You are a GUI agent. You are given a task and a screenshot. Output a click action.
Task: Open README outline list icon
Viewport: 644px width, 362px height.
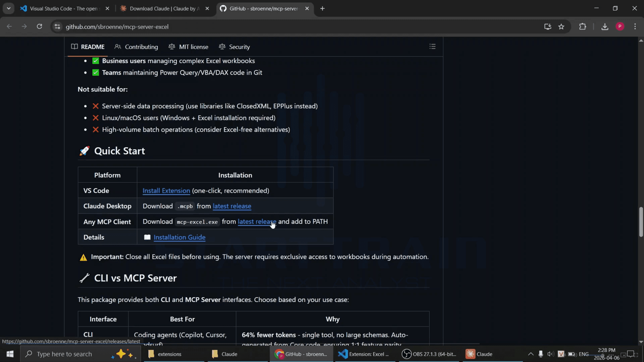tap(432, 47)
